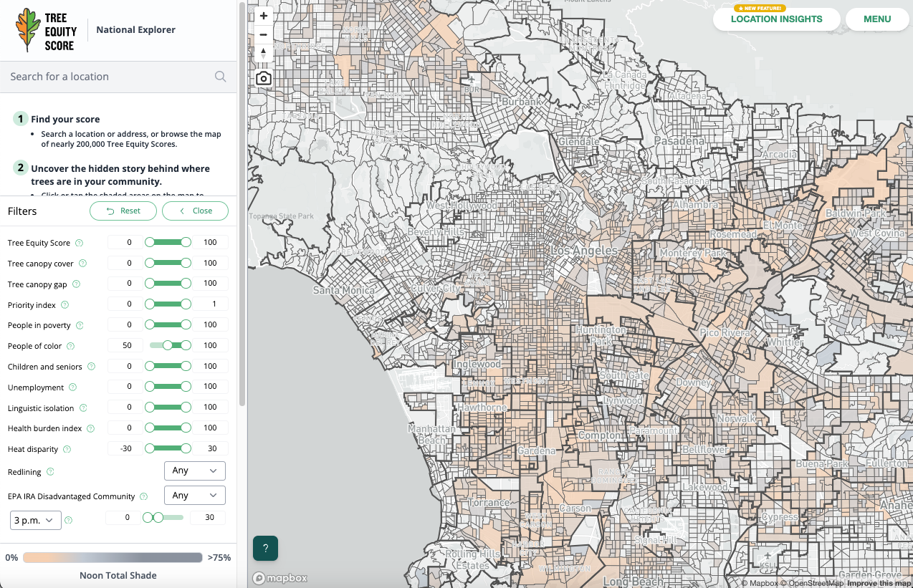This screenshot has height=588, width=913.
Task: Click the Search for a location field
Action: pos(107,76)
